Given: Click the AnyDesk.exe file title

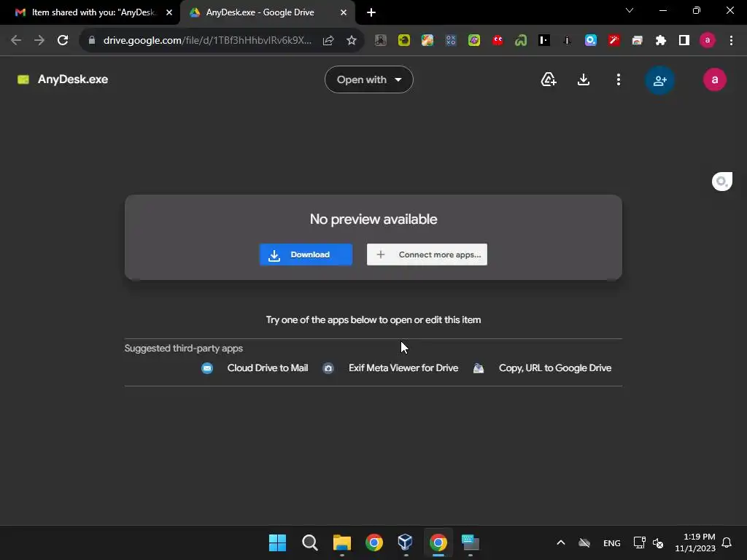Looking at the screenshot, I should click(x=73, y=79).
